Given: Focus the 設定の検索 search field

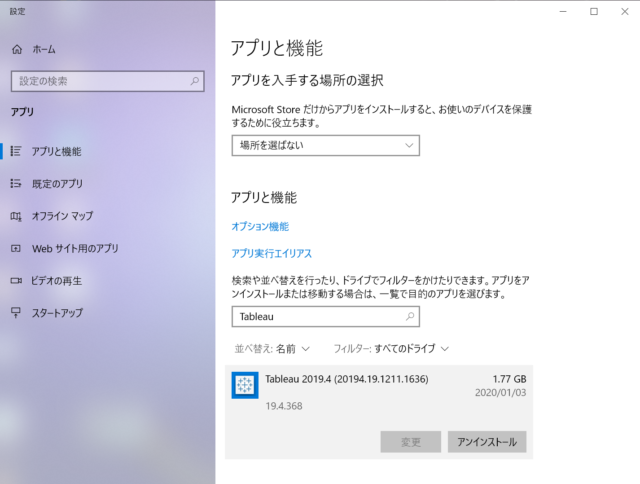Looking at the screenshot, I should [x=107, y=81].
